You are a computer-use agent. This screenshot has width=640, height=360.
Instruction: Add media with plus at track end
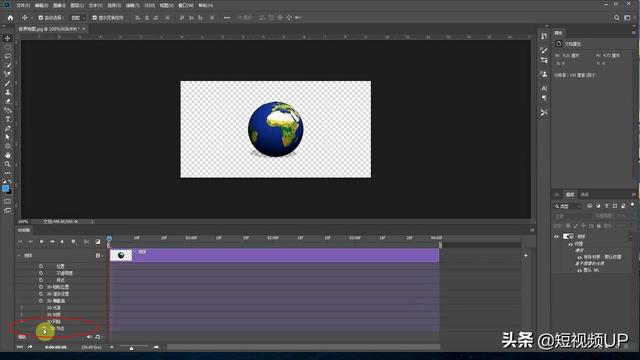tap(526, 256)
